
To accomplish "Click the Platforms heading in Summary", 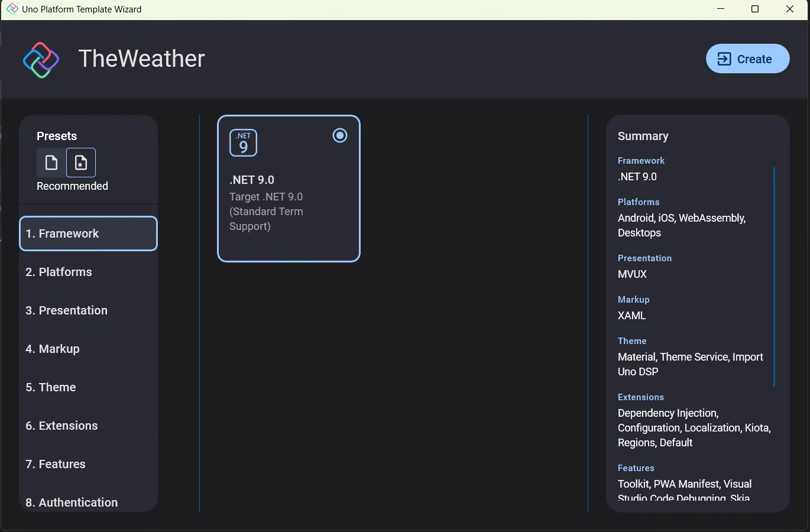I will tap(639, 202).
